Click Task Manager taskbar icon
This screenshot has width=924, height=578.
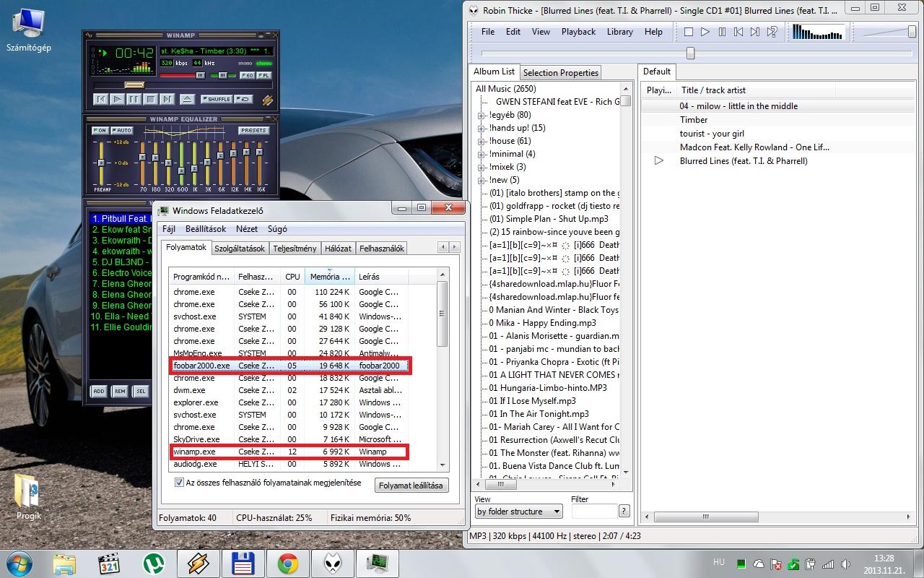click(x=378, y=564)
